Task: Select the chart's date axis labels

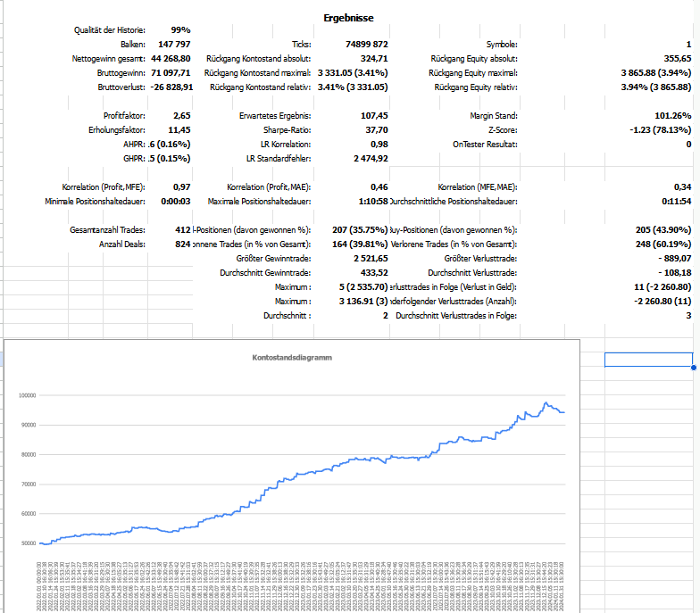Action: pos(300,586)
